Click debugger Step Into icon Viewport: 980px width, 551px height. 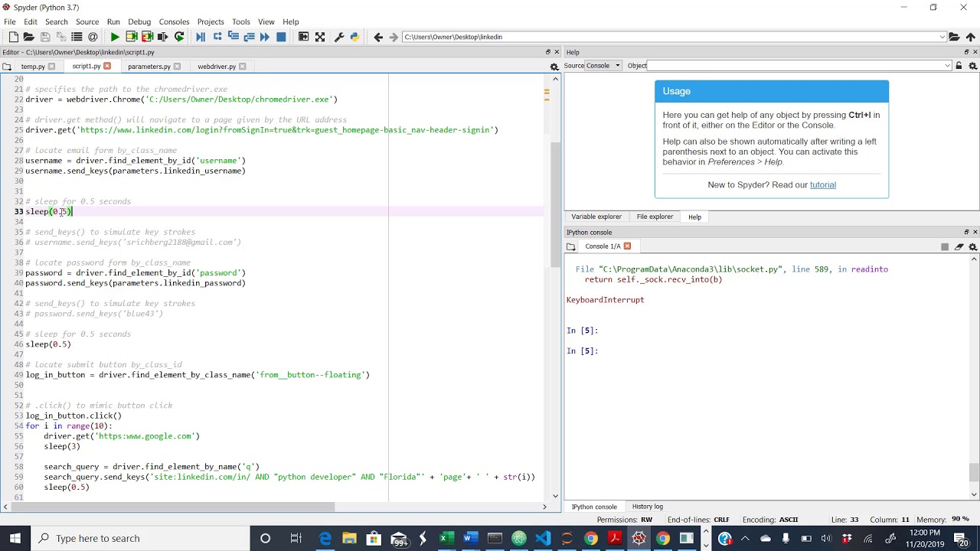[x=233, y=37]
